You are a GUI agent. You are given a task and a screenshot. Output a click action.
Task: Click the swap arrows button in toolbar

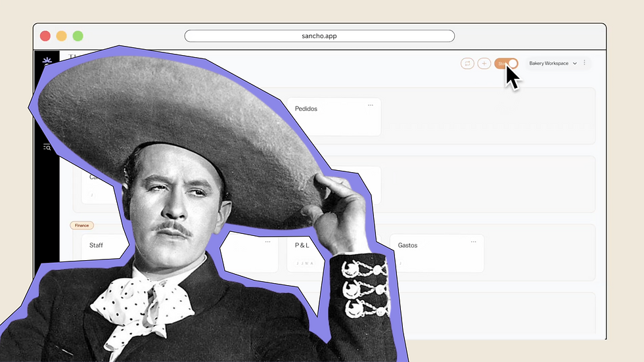(467, 63)
